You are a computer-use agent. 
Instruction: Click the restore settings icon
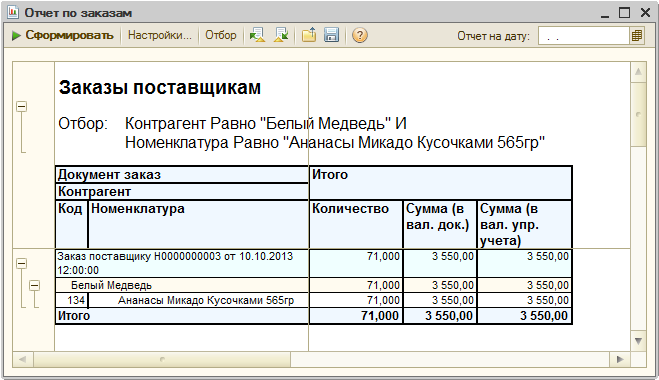(x=257, y=35)
